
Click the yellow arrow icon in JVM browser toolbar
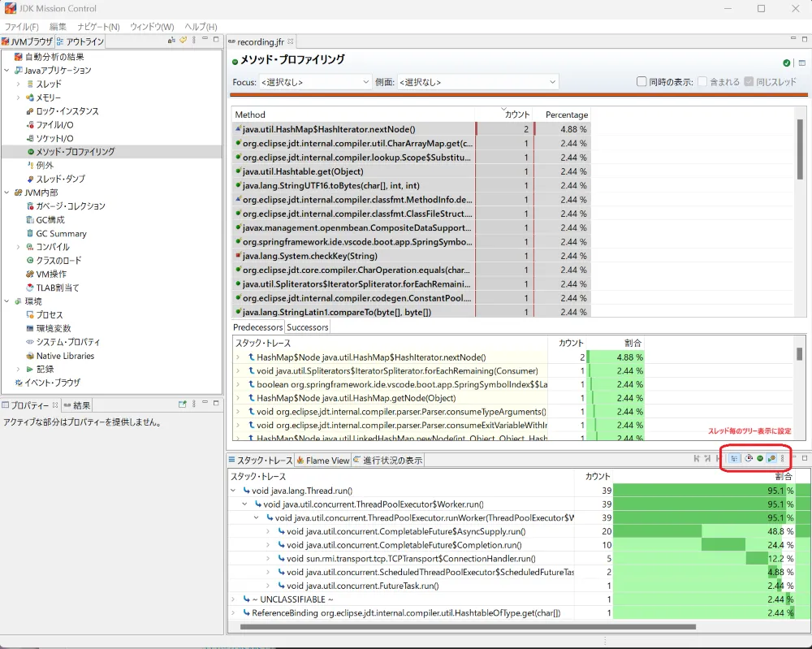(183, 40)
